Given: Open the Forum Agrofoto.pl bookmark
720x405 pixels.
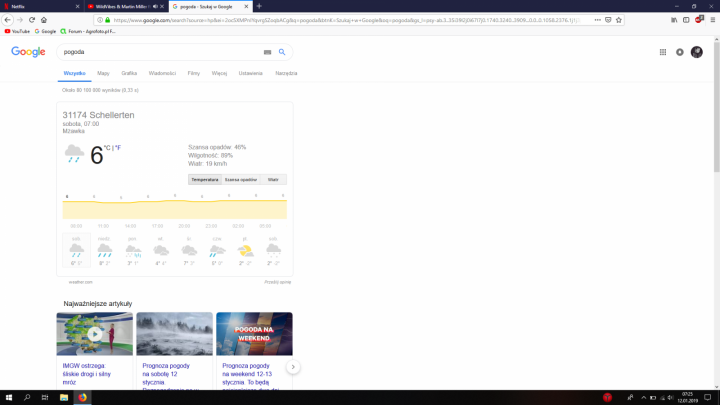Looking at the screenshot, I should pyautogui.click(x=88, y=31).
